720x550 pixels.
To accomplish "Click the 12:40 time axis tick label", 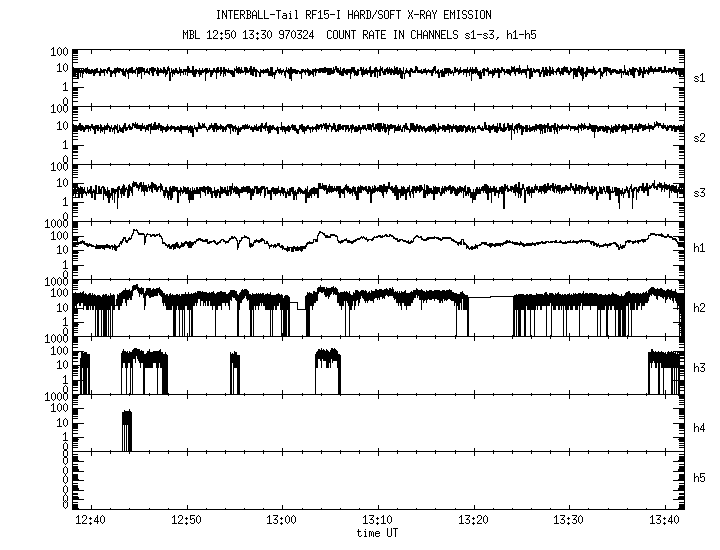I will (x=91, y=520).
